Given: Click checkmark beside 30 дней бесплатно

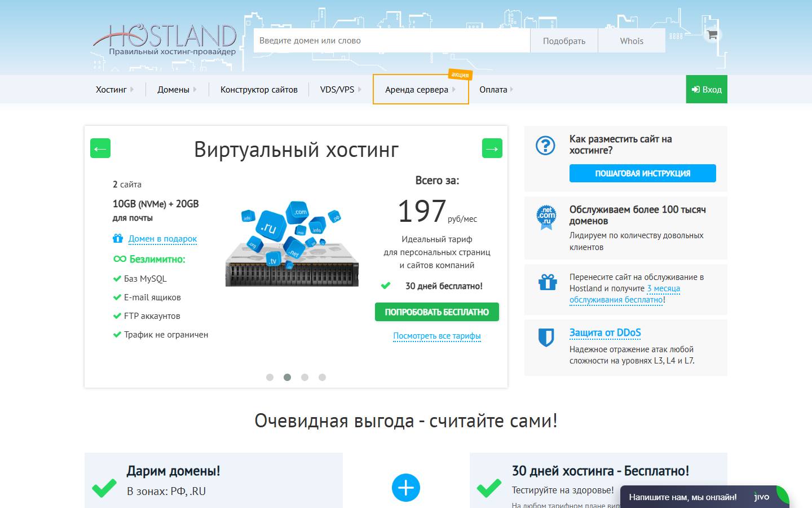Looking at the screenshot, I should tap(386, 286).
